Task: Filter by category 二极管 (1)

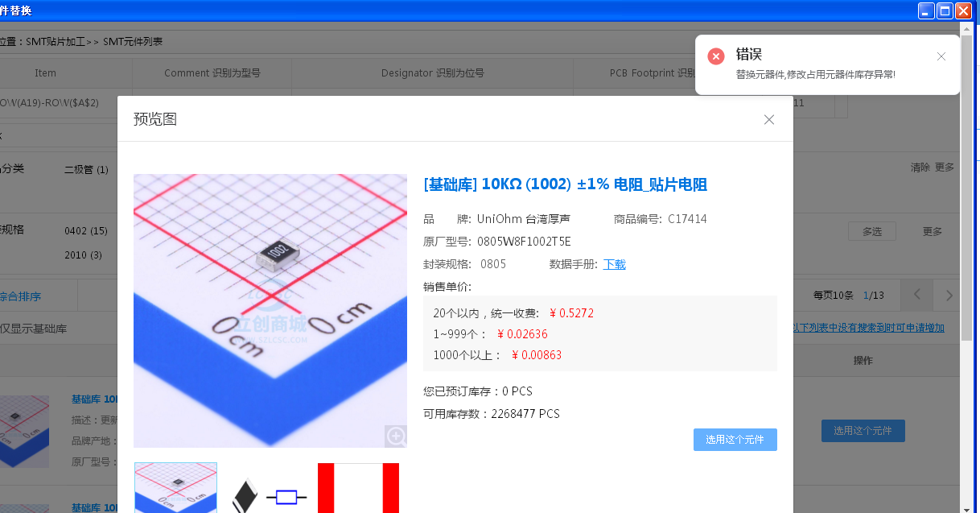Action: point(86,169)
